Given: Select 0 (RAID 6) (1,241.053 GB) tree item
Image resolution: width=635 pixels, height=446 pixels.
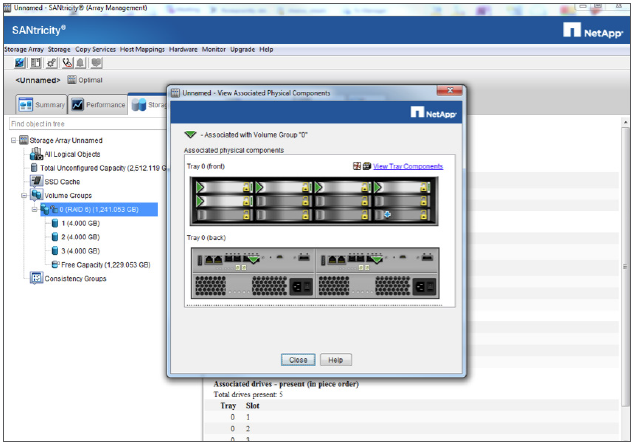Looking at the screenshot, I should [x=99, y=209].
